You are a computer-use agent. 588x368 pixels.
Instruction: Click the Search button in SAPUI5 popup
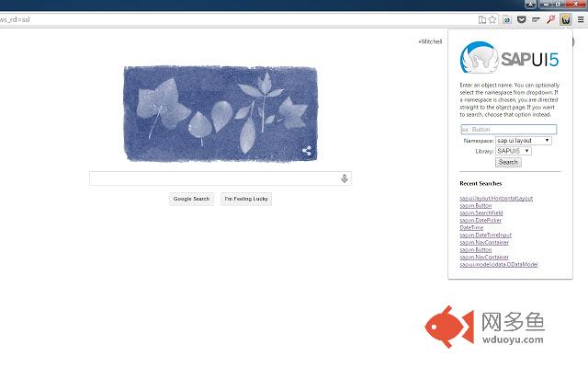click(x=508, y=162)
